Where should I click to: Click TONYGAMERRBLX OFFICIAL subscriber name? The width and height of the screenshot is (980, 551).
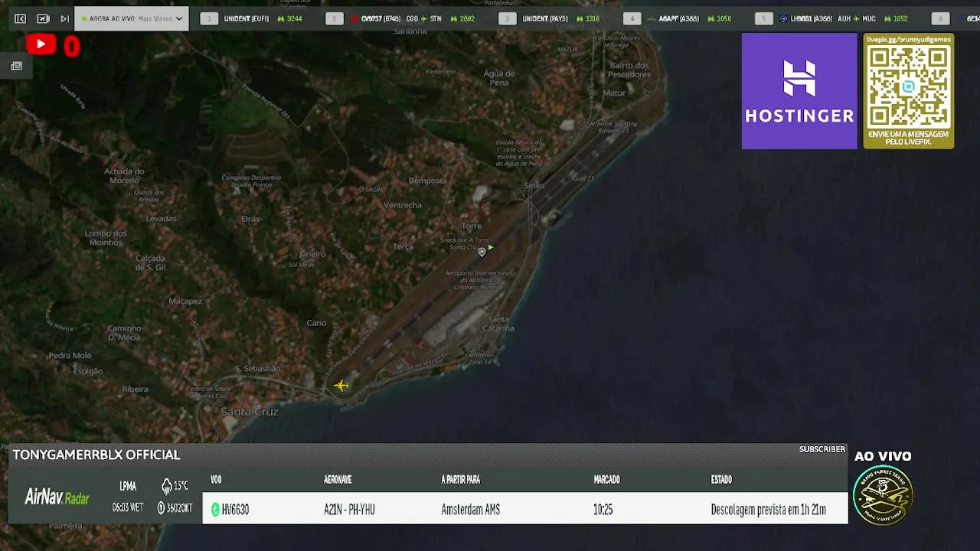(96, 455)
